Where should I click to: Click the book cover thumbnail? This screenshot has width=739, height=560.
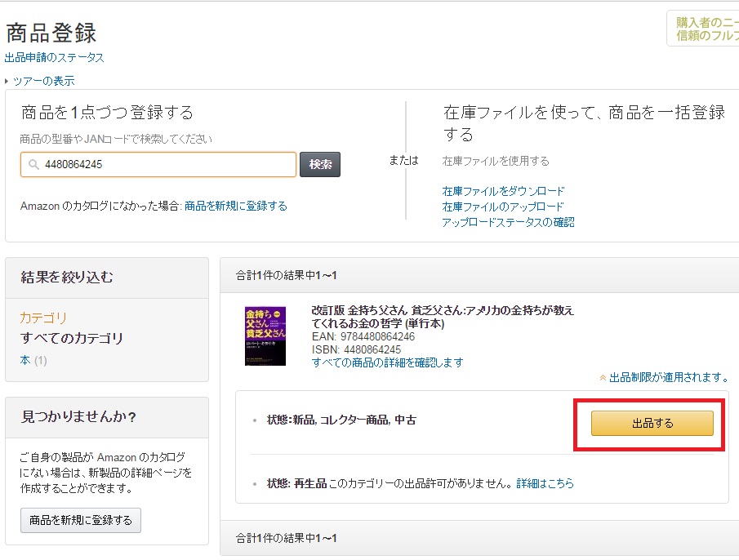[265, 336]
